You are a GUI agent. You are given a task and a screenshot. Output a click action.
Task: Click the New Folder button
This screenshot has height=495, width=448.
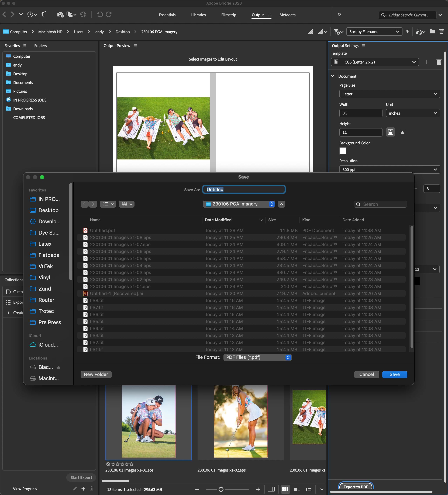[x=96, y=374]
